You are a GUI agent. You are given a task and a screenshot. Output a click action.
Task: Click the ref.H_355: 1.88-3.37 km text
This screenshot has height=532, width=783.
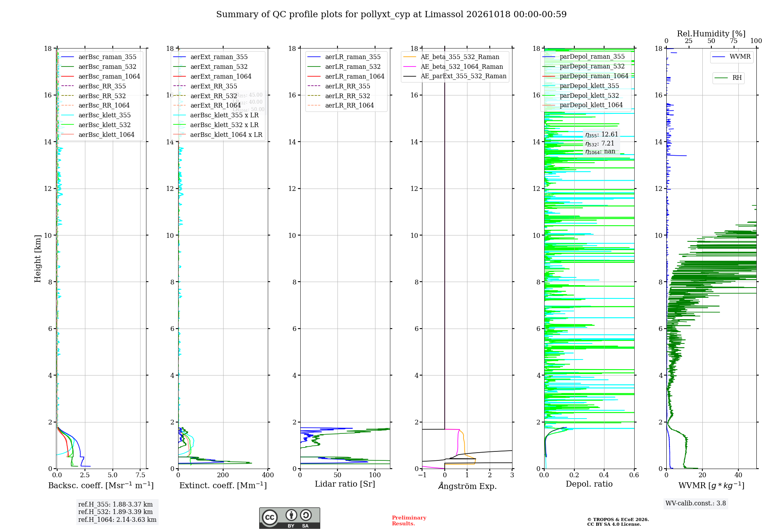[115, 505]
